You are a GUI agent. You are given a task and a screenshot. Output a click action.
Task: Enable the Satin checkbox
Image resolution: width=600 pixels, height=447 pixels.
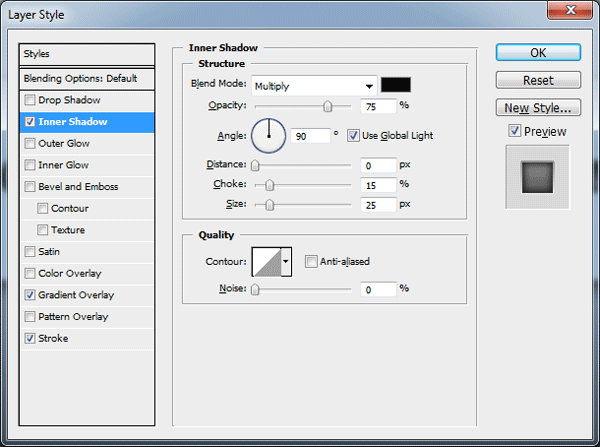coord(30,252)
